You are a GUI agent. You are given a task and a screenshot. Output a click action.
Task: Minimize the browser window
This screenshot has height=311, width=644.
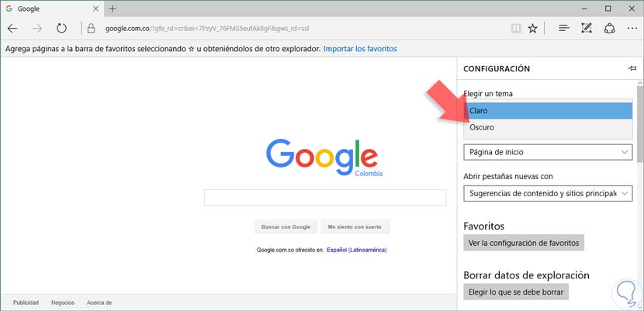point(585,9)
